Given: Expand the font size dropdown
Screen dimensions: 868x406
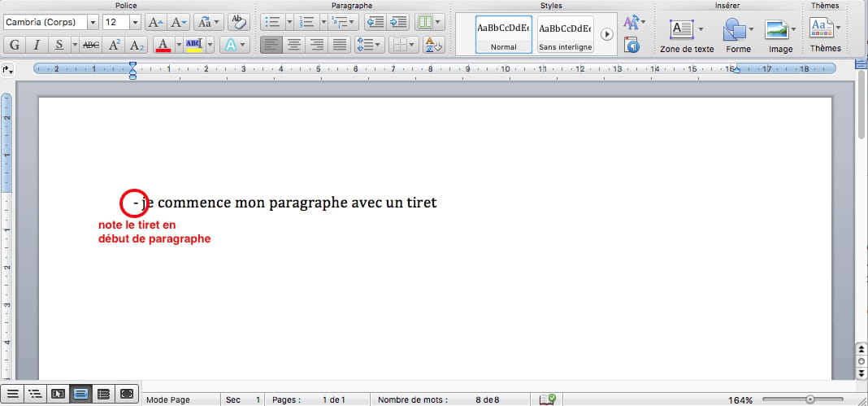Looking at the screenshot, I should coord(135,22).
